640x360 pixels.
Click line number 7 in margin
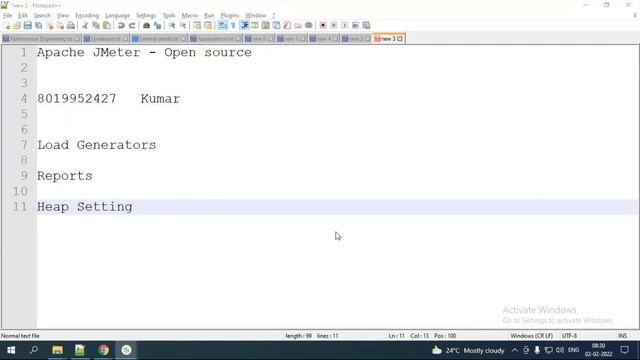(x=24, y=145)
